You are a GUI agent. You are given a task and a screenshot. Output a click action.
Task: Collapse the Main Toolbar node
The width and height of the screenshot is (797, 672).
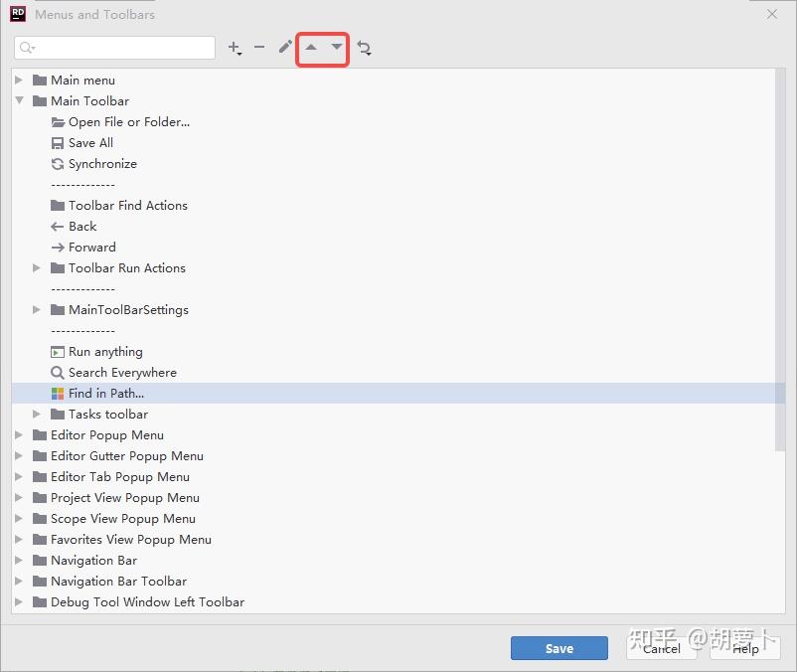point(20,100)
